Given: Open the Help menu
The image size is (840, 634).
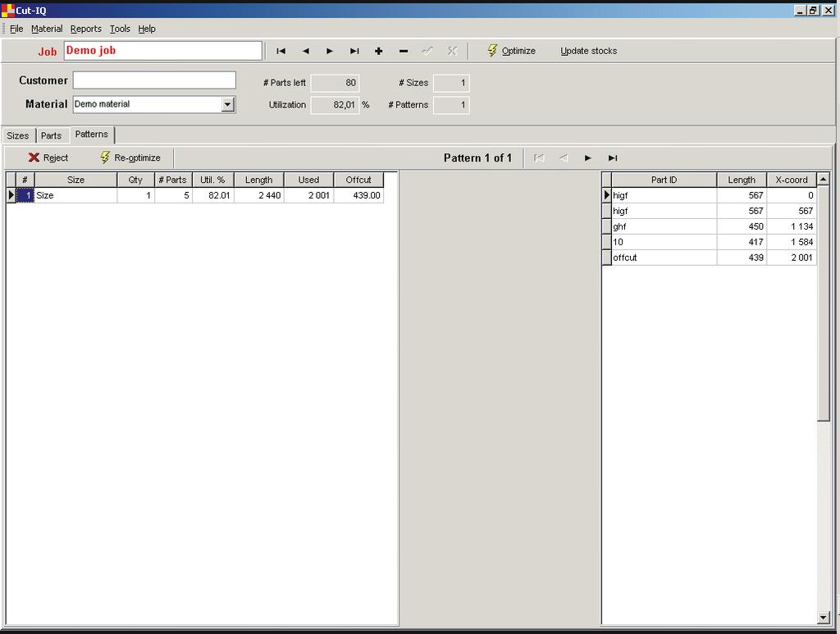Looking at the screenshot, I should [147, 29].
